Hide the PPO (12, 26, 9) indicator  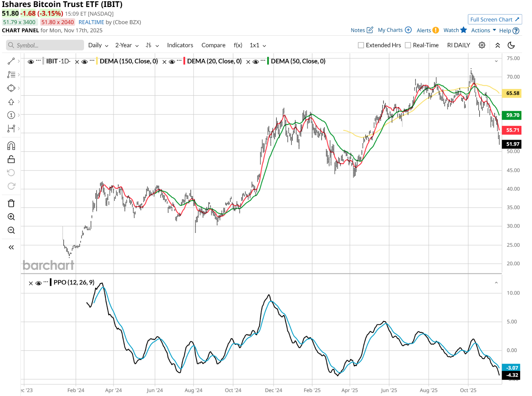39,283
